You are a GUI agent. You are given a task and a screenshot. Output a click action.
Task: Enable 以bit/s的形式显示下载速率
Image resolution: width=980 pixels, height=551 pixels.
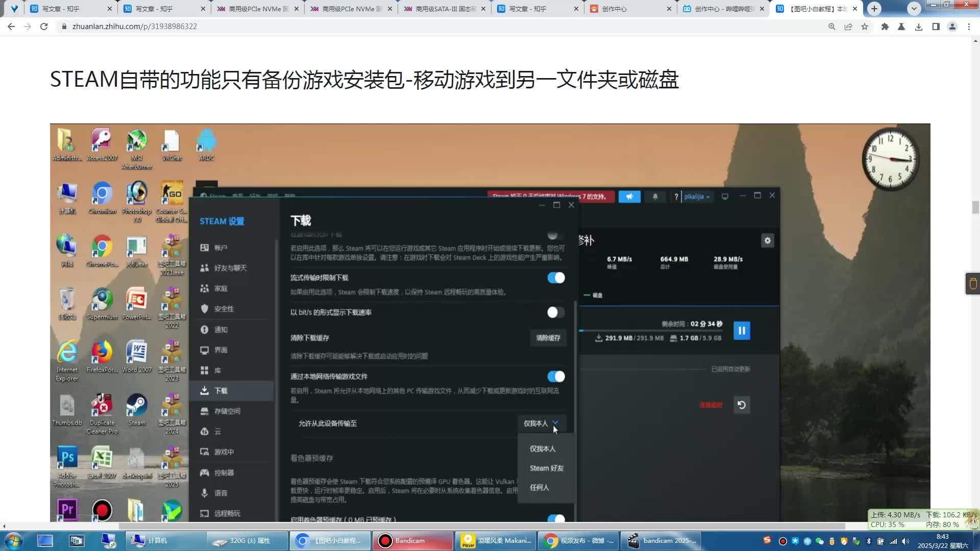pos(555,313)
